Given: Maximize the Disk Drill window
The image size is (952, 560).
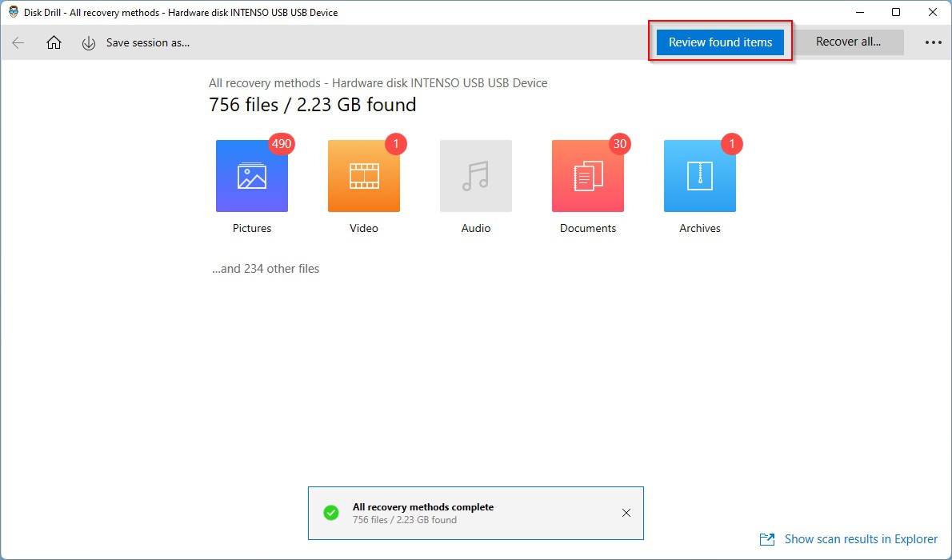Looking at the screenshot, I should coord(896,12).
